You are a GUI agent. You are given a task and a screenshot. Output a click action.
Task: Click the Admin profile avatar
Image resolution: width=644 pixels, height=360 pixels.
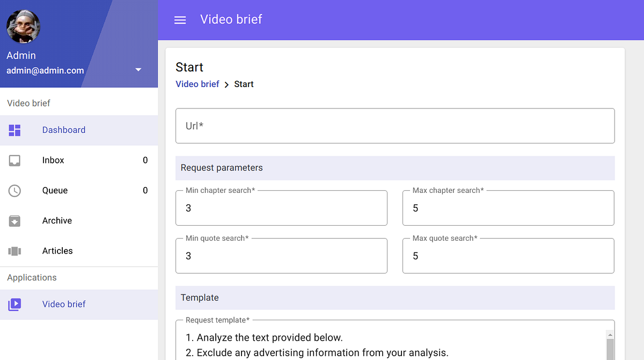tap(23, 26)
